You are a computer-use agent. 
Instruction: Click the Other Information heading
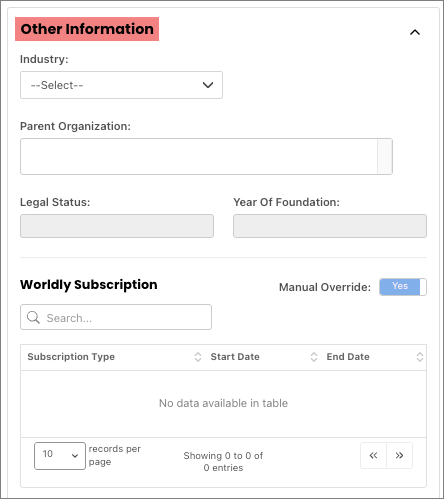[x=87, y=29]
